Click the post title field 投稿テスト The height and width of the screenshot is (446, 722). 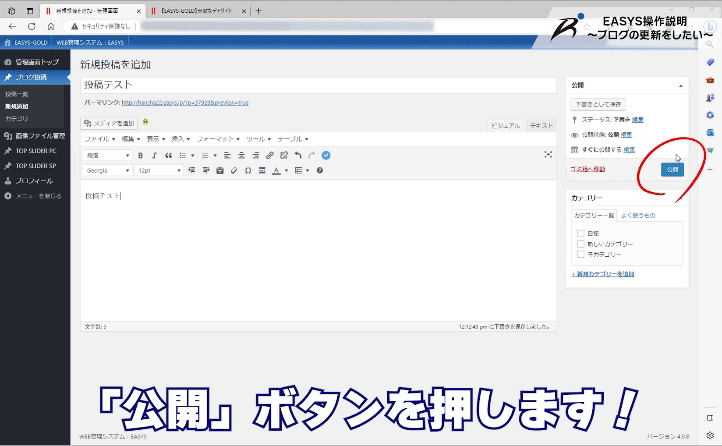coord(318,85)
